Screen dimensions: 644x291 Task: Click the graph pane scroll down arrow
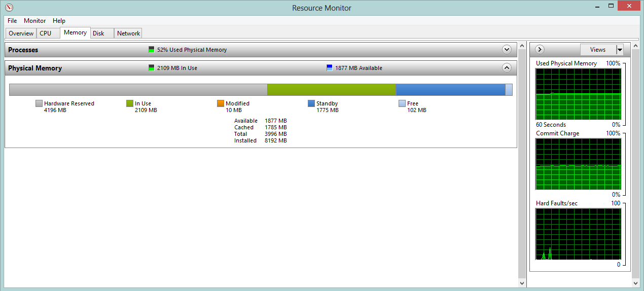(x=636, y=283)
